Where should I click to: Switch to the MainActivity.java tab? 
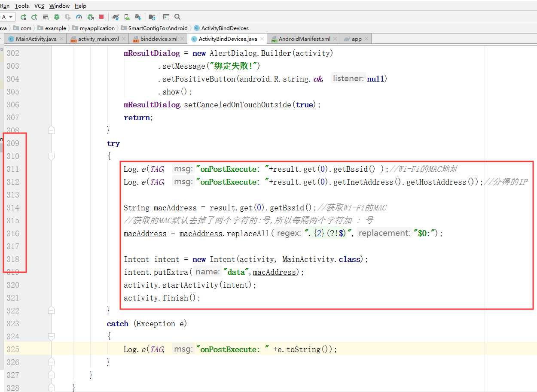click(36, 39)
